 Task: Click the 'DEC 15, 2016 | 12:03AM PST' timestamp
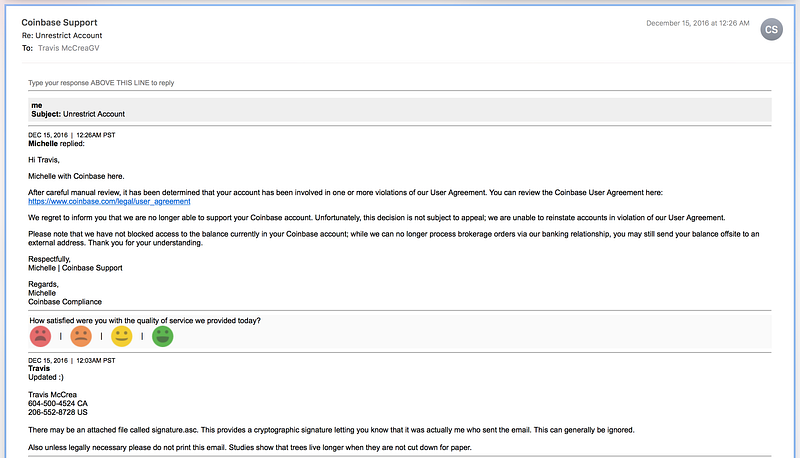(71, 361)
